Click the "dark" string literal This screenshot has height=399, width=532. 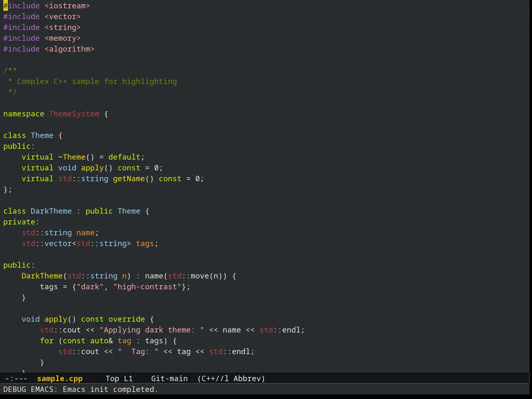(x=90, y=287)
